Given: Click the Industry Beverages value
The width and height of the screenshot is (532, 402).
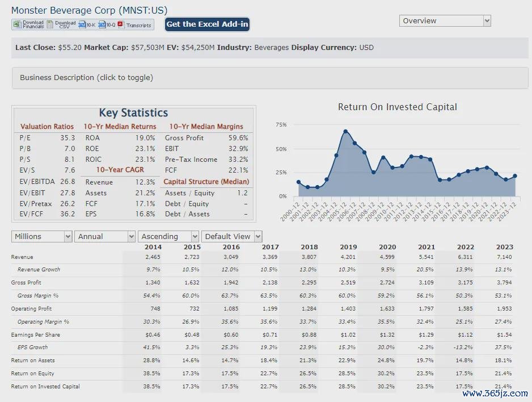Looking at the screenshot, I should (x=272, y=48).
